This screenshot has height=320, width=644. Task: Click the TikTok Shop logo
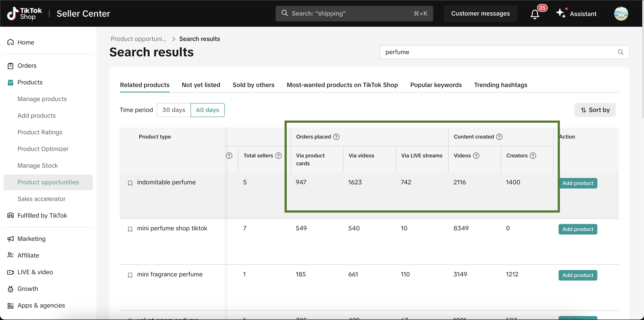[x=25, y=14]
